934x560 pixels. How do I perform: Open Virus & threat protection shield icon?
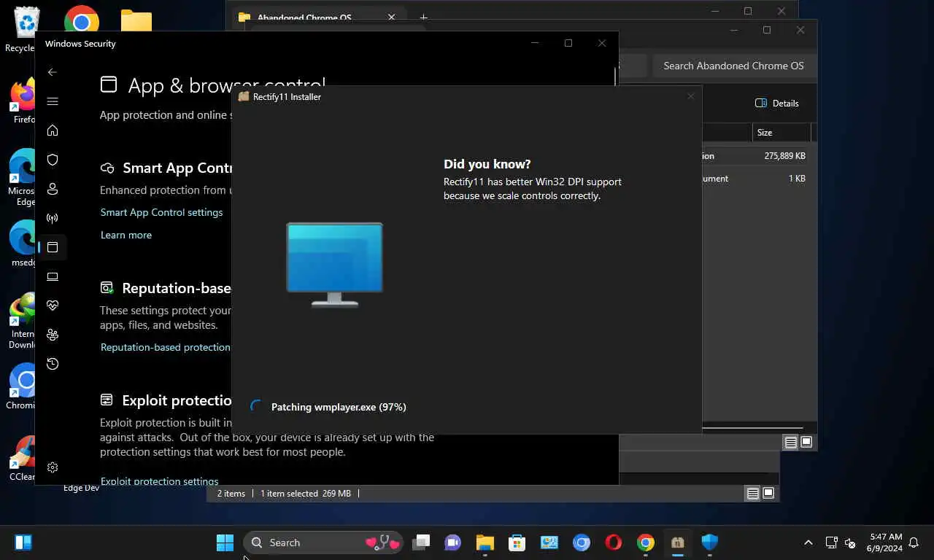tap(52, 160)
